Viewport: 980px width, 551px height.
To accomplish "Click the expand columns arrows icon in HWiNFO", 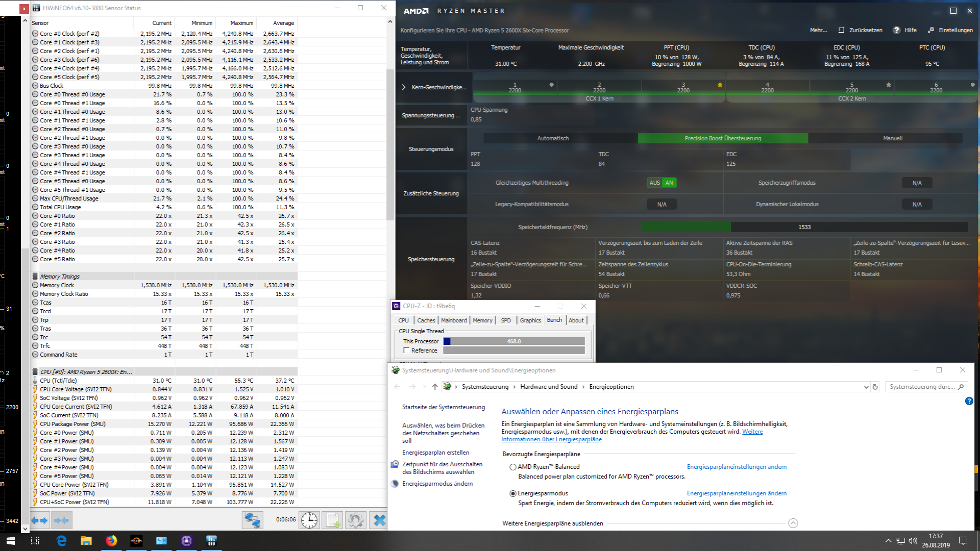I will click(x=40, y=520).
